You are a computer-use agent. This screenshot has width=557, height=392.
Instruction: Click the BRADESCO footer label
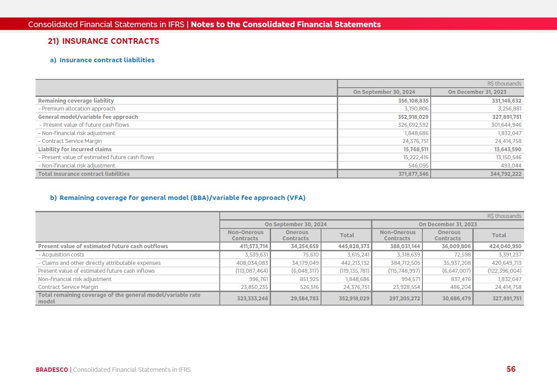click(x=52, y=370)
